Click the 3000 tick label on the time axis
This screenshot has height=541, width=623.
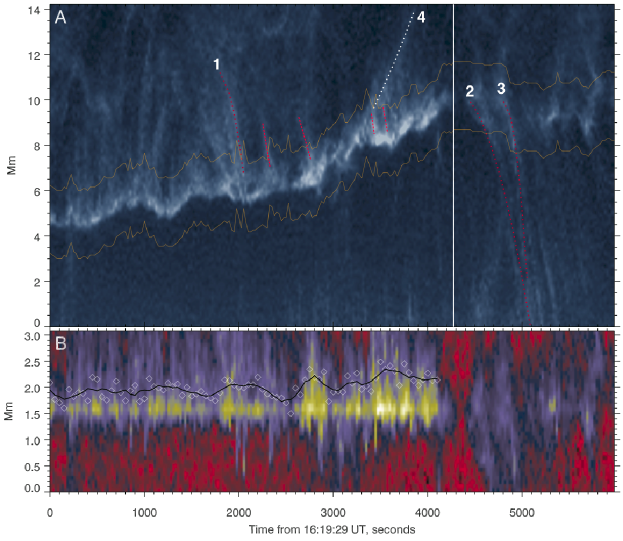[333, 512]
